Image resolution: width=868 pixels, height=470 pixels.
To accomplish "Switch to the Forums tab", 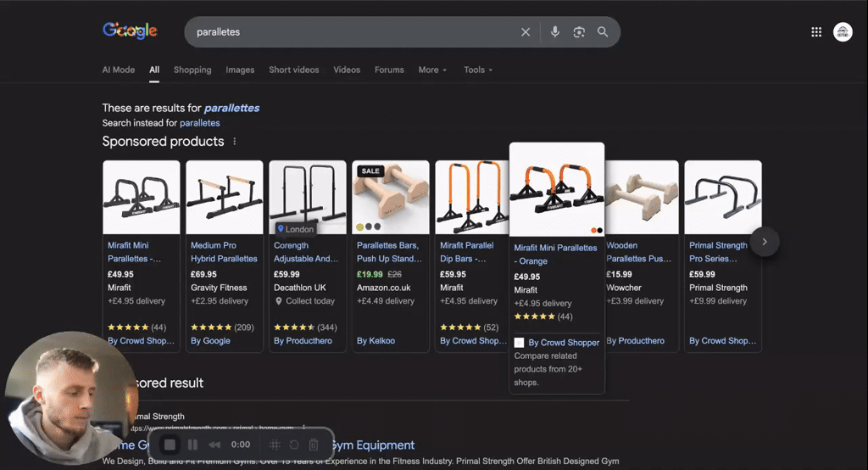I will coord(389,70).
